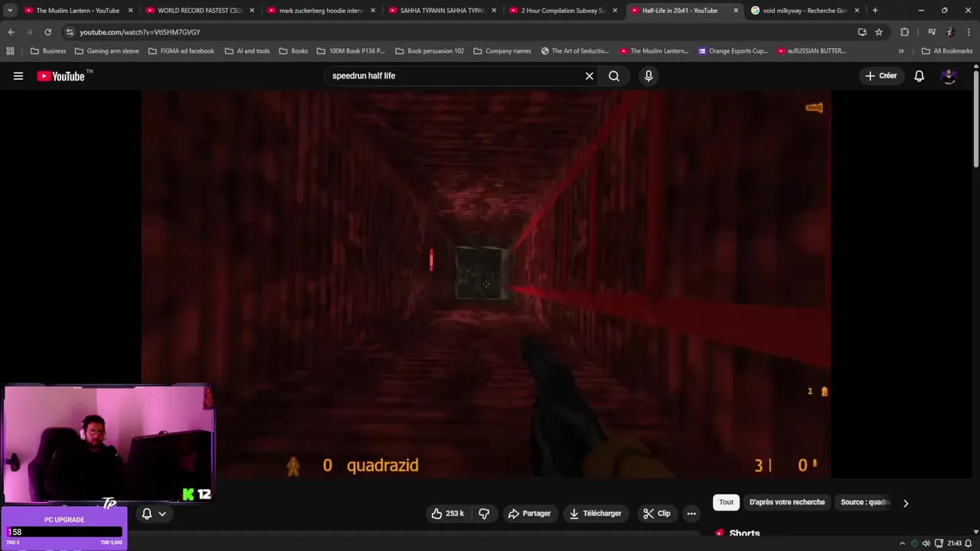Screen dimensions: 980x551
Task: Run search with the magnifier button
Action: pos(614,76)
